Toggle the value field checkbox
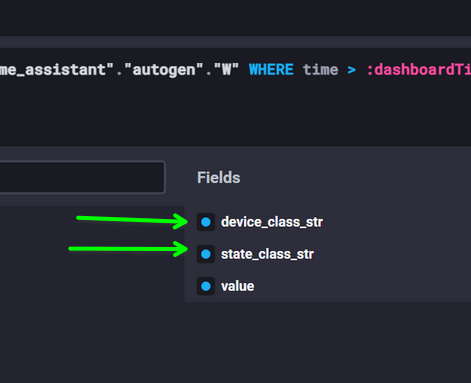 point(206,286)
